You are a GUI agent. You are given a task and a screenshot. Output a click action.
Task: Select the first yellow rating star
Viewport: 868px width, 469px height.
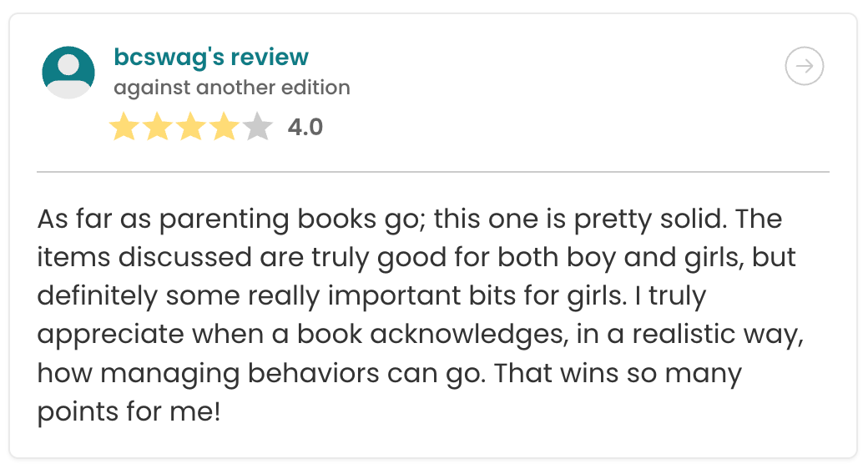(x=124, y=128)
